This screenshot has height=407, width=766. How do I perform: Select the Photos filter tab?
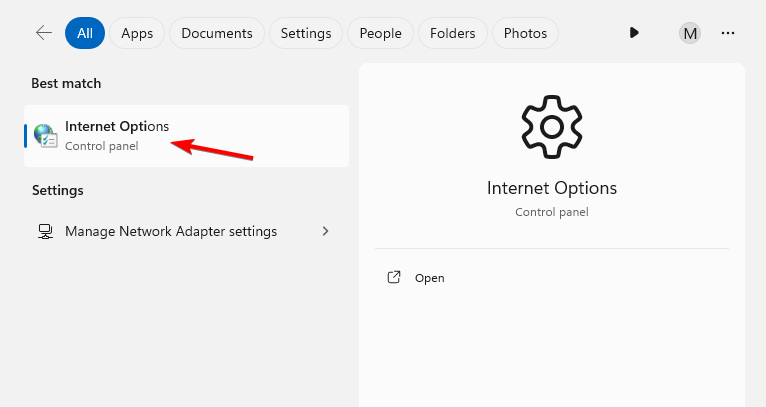click(526, 33)
